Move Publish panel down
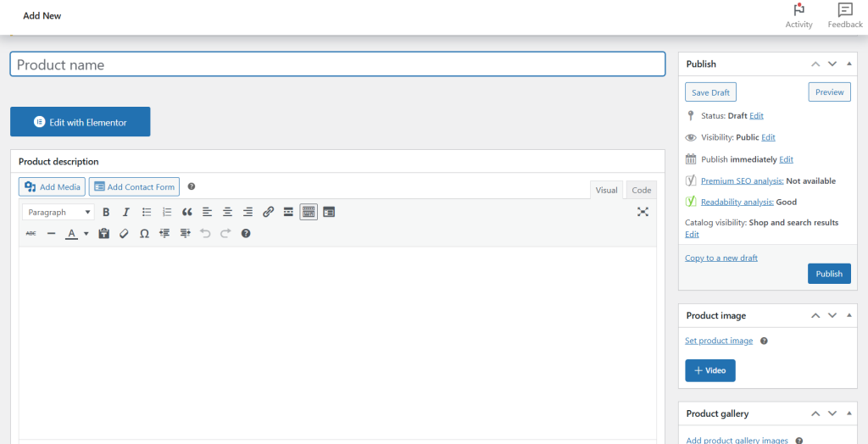The image size is (868, 444). (832, 64)
